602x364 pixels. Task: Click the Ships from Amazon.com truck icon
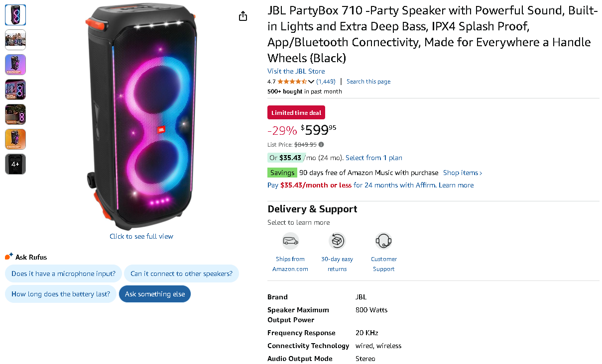[x=290, y=241]
